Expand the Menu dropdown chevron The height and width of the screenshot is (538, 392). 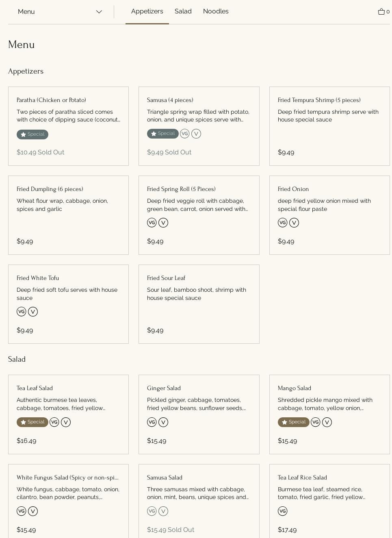click(99, 12)
